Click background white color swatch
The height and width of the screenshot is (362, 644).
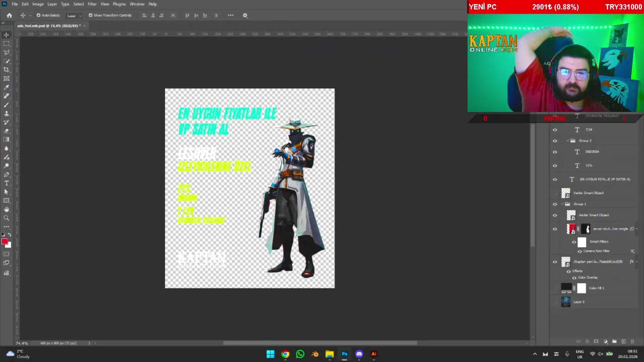(x=9, y=246)
